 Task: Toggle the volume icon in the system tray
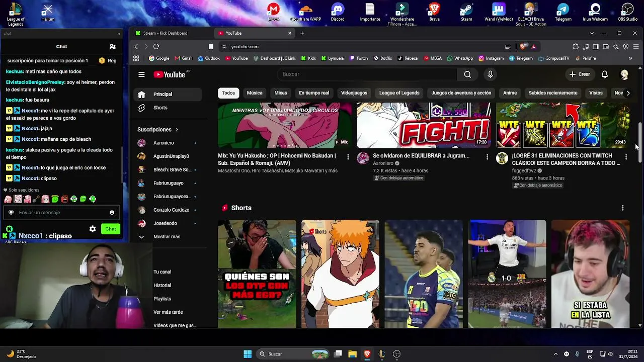[611, 354]
